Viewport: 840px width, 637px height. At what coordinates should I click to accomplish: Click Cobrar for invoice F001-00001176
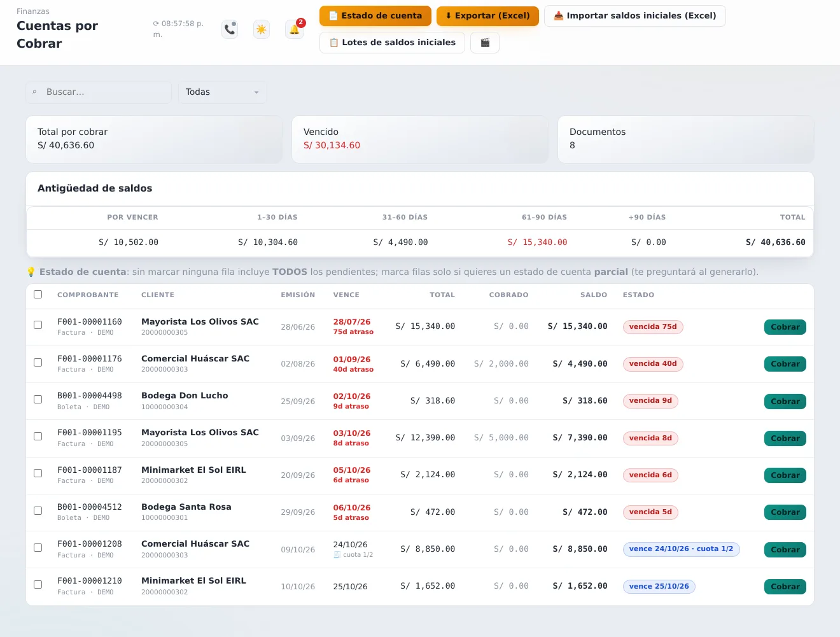click(x=785, y=364)
